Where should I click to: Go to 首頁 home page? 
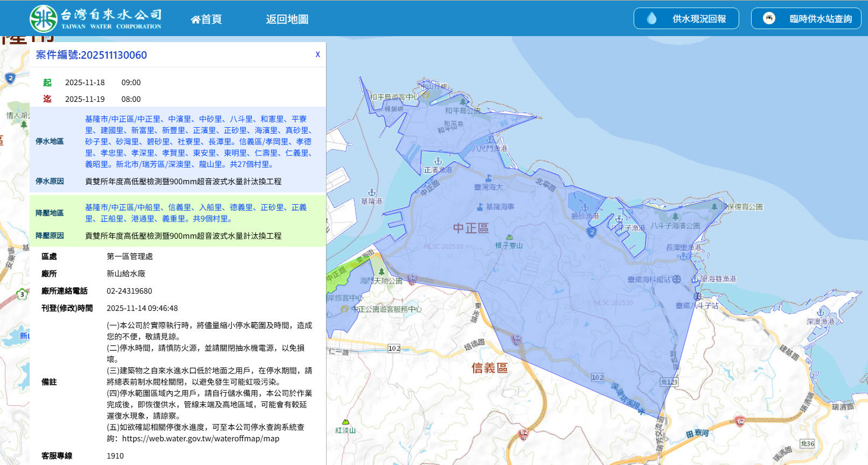(206, 19)
